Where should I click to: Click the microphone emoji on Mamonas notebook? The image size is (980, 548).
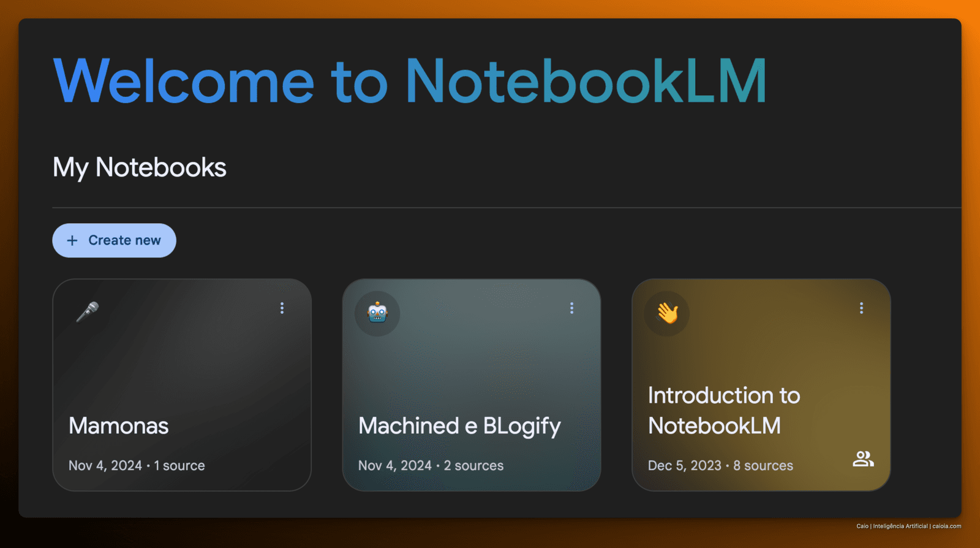tap(88, 311)
